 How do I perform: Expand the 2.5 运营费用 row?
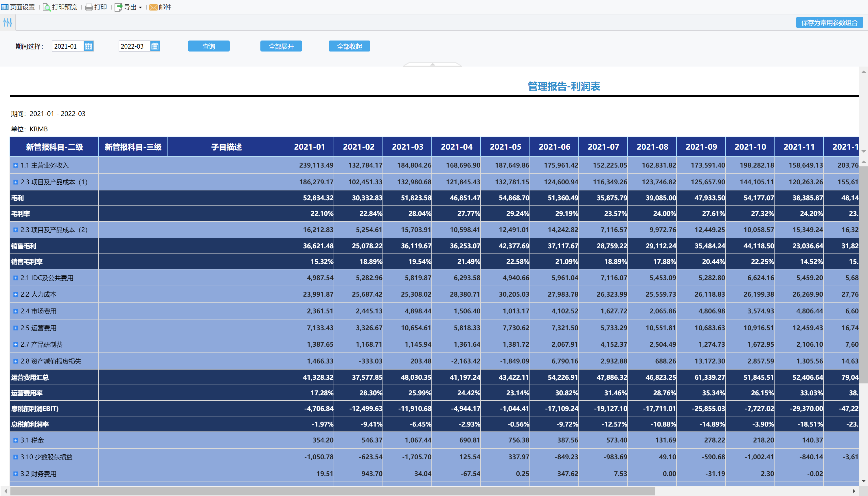pos(16,328)
